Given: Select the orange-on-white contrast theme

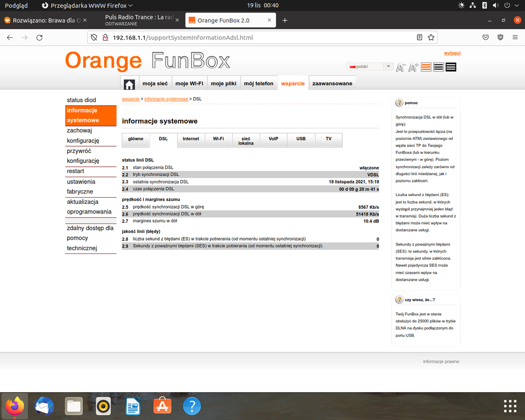Looking at the screenshot, I should [x=426, y=67].
